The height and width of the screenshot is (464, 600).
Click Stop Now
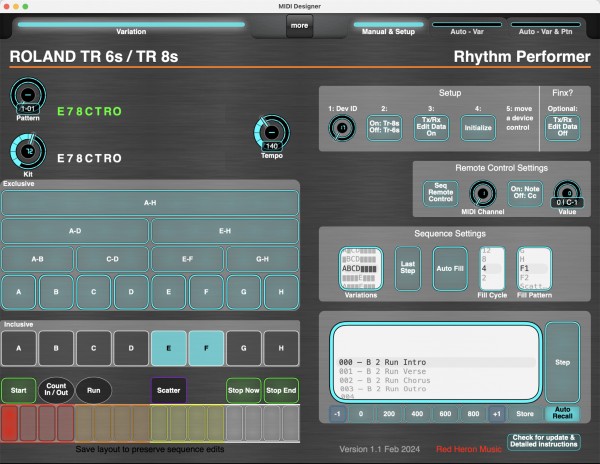point(244,391)
